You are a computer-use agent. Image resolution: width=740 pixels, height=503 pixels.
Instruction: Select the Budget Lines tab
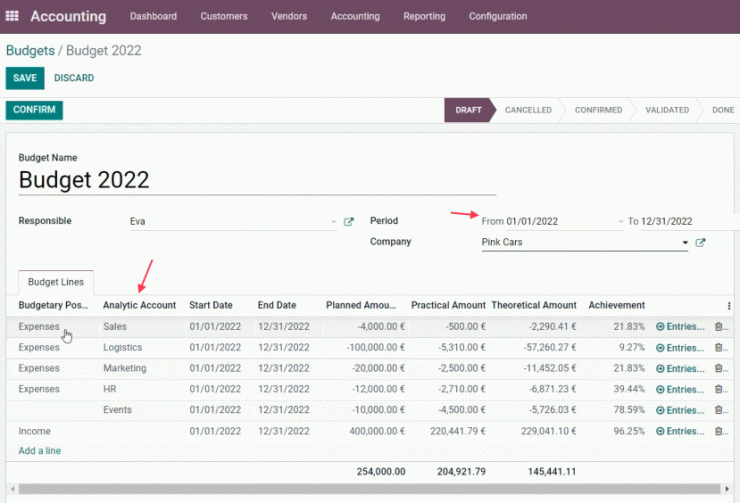(x=56, y=282)
